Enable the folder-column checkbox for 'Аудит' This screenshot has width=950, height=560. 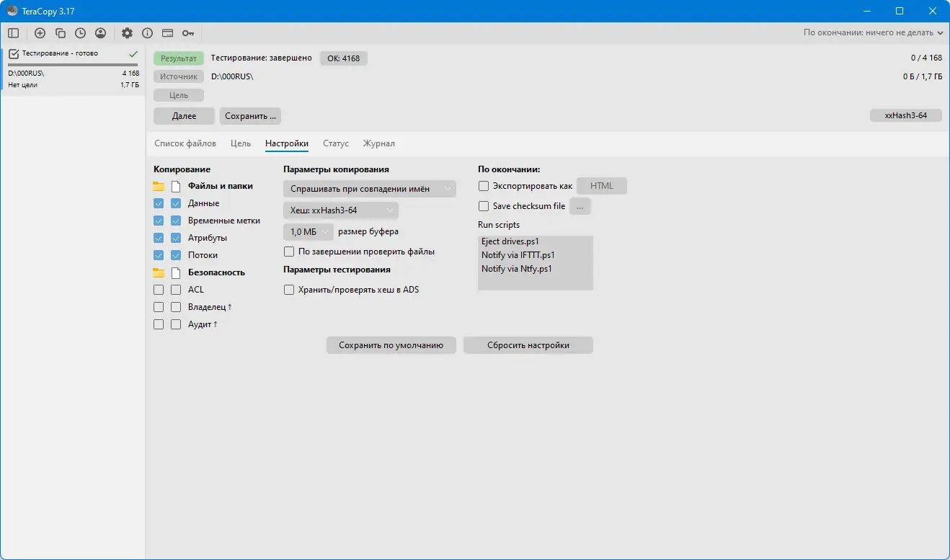[159, 324]
